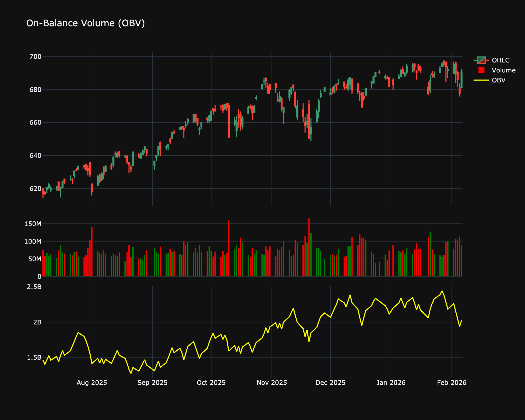Click the Nov 2025 x-axis label
The image size is (525, 420).
[x=272, y=382]
